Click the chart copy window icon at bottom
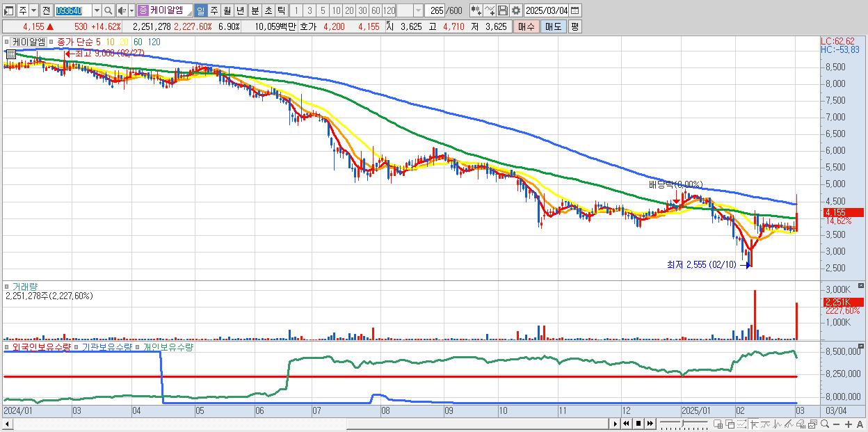 point(812,424)
